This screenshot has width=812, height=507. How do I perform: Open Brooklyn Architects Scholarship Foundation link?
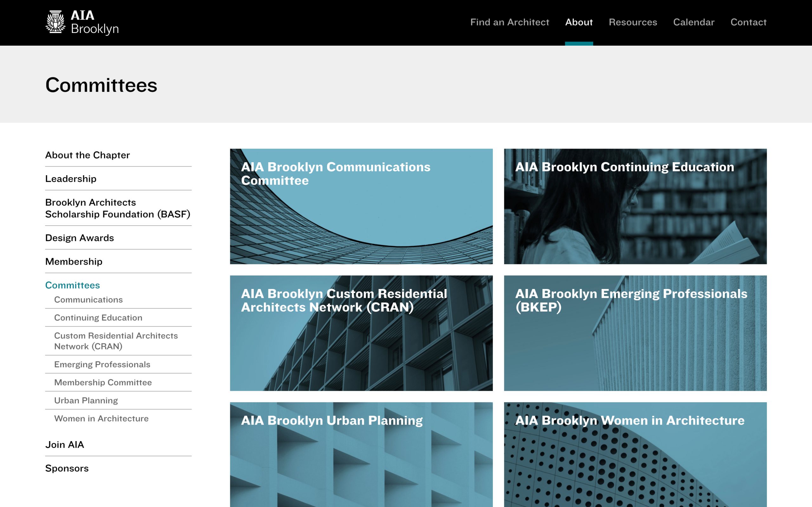[118, 208]
